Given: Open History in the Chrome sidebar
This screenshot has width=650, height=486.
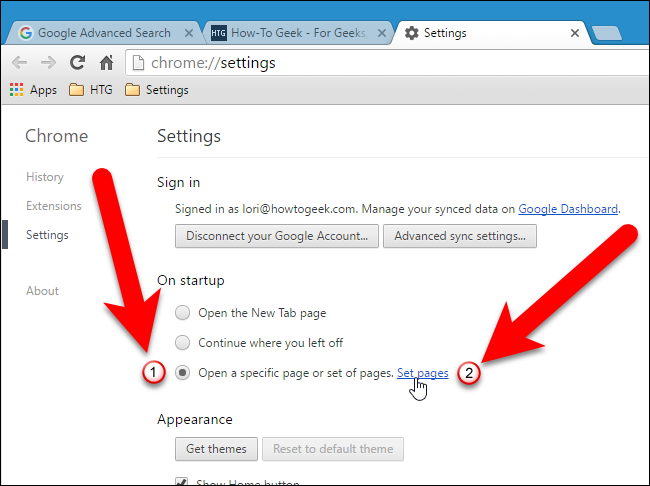Looking at the screenshot, I should click(45, 177).
